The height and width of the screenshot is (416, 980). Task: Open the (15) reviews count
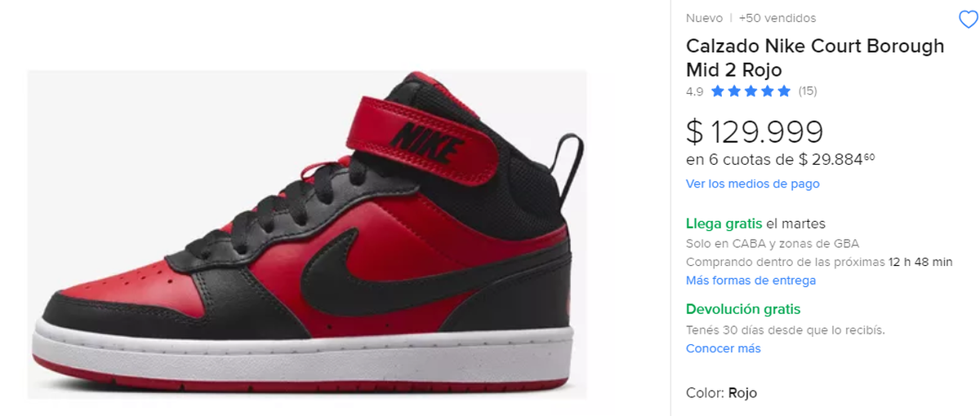tap(808, 91)
